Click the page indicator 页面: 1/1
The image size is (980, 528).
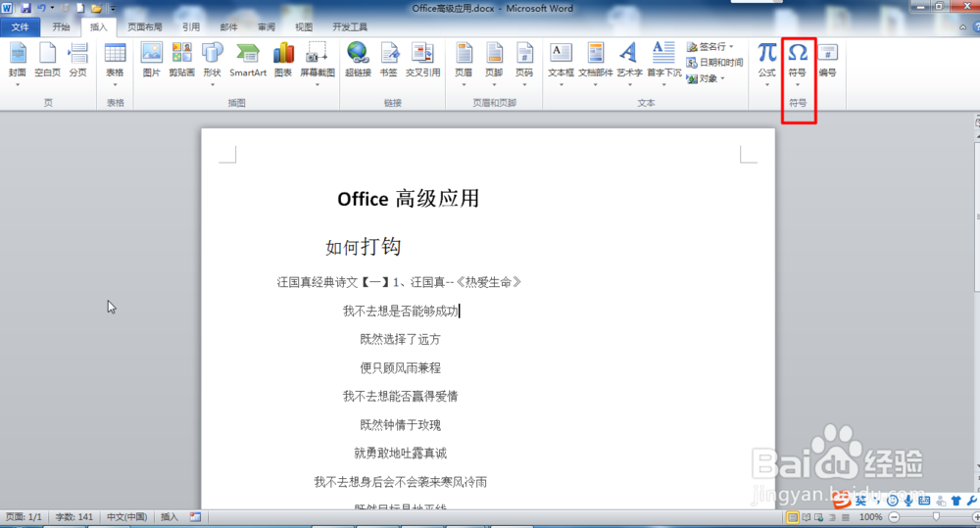point(24,517)
